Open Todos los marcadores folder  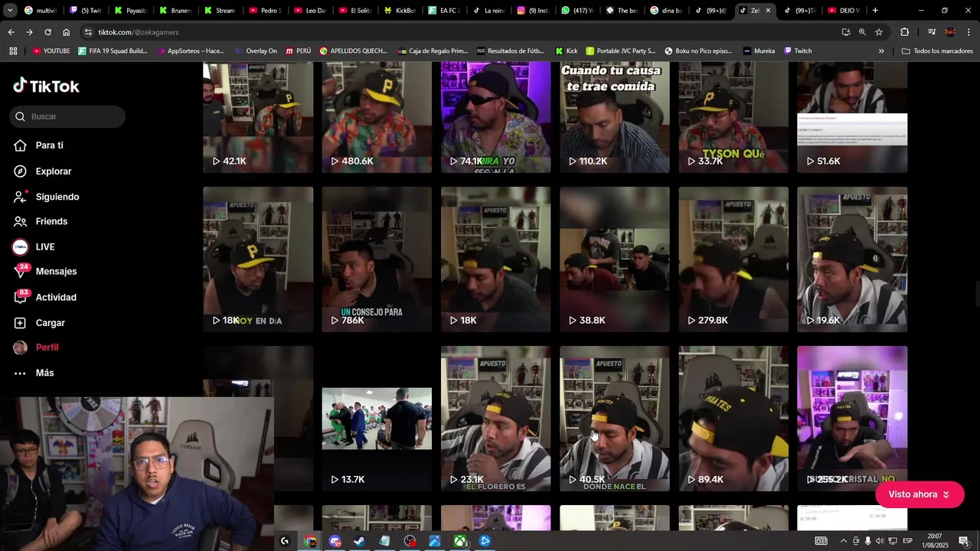tap(937, 51)
